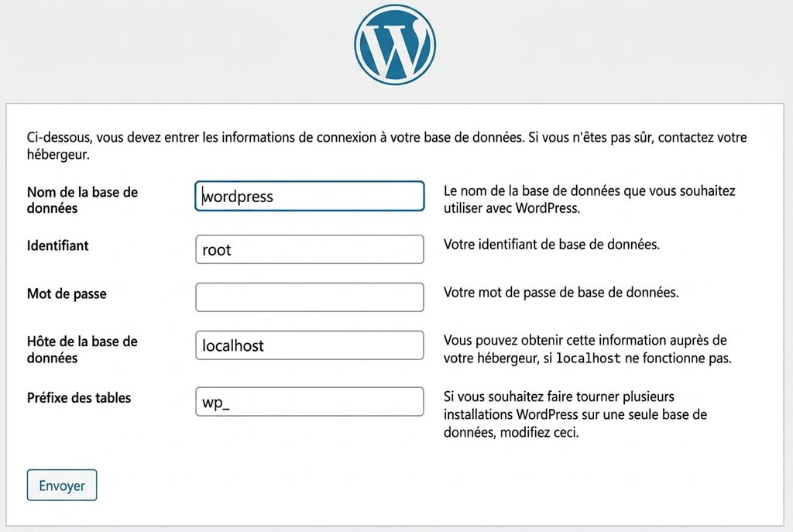
Task: Click description 'Votre mot de passe de base de données.'
Action: point(561,293)
